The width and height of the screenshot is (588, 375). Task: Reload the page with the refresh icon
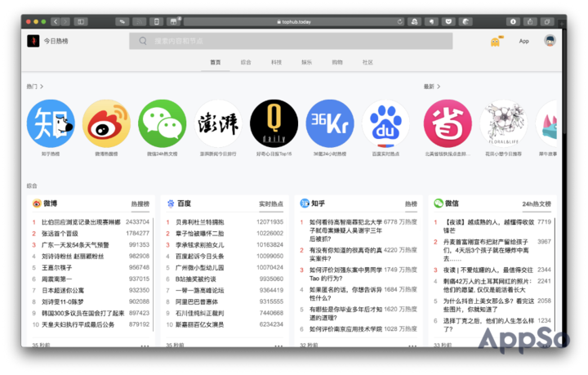(400, 22)
